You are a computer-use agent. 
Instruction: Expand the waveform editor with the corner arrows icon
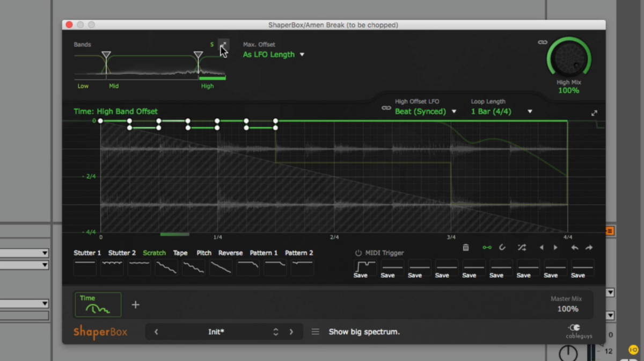point(594,113)
